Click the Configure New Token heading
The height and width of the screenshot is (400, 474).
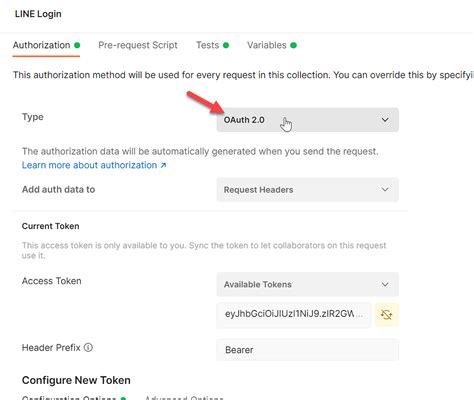(x=76, y=380)
